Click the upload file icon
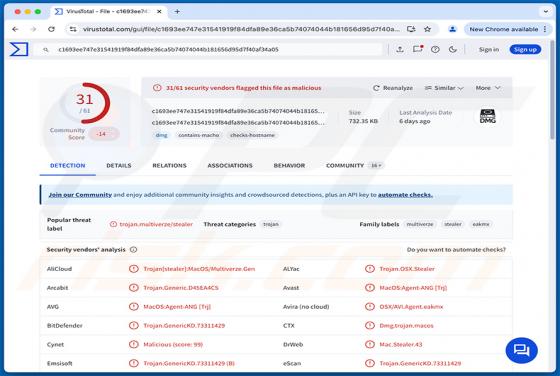Screen dimensions: 560x376 point(400,49)
